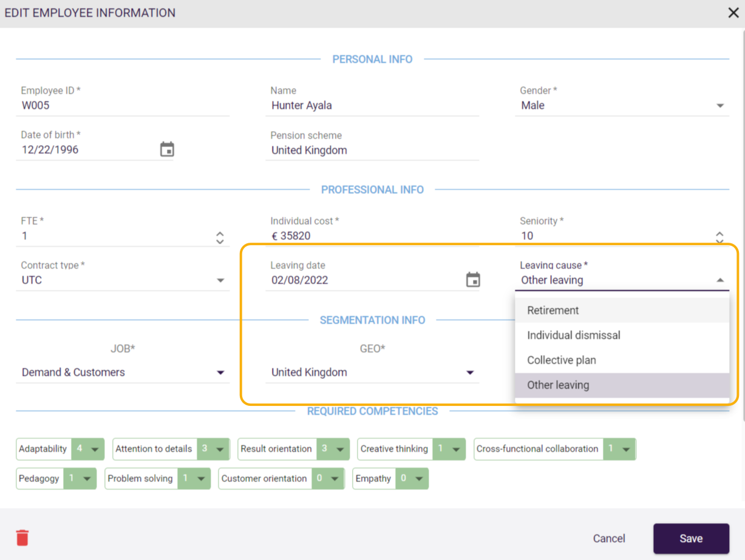Click the Name input field
This screenshot has height=560, width=745.
point(372,106)
